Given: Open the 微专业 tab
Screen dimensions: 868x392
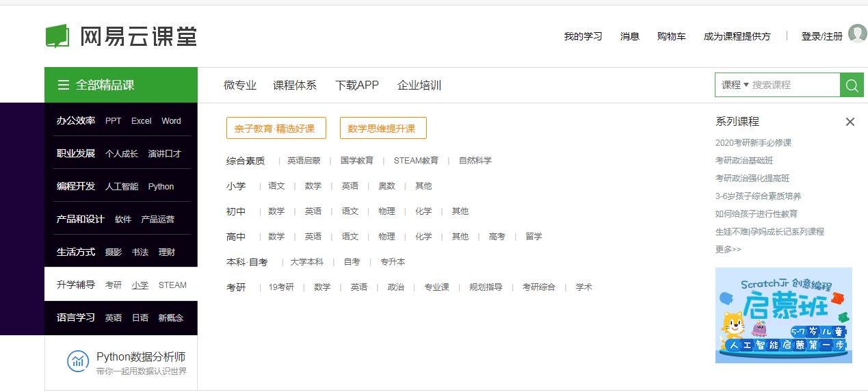Looking at the screenshot, I should (x=240, y=85).
